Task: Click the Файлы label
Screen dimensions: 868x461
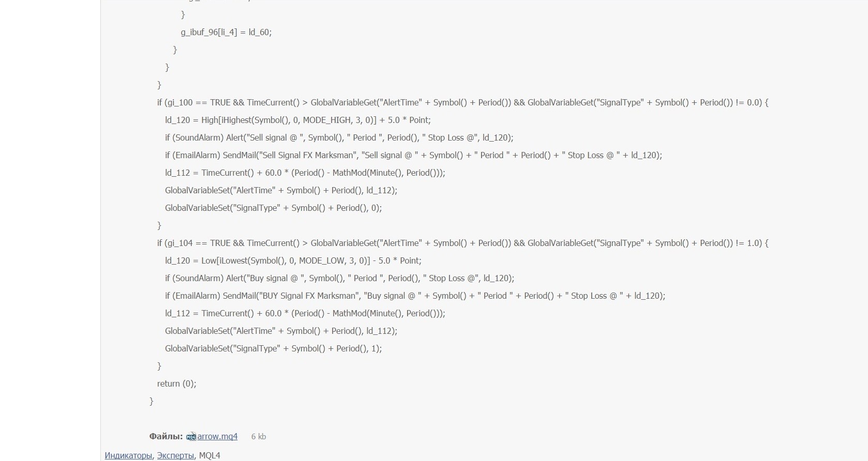Action: 166,436
